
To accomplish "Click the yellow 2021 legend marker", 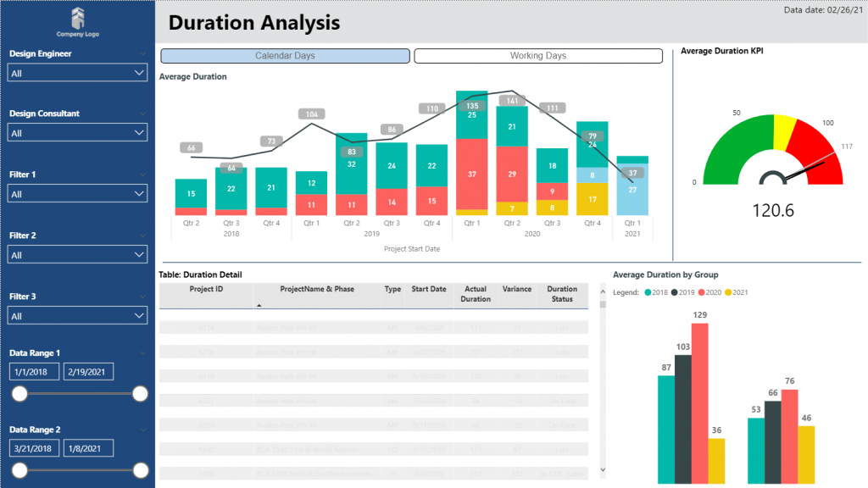I will [x=727, y=291].
